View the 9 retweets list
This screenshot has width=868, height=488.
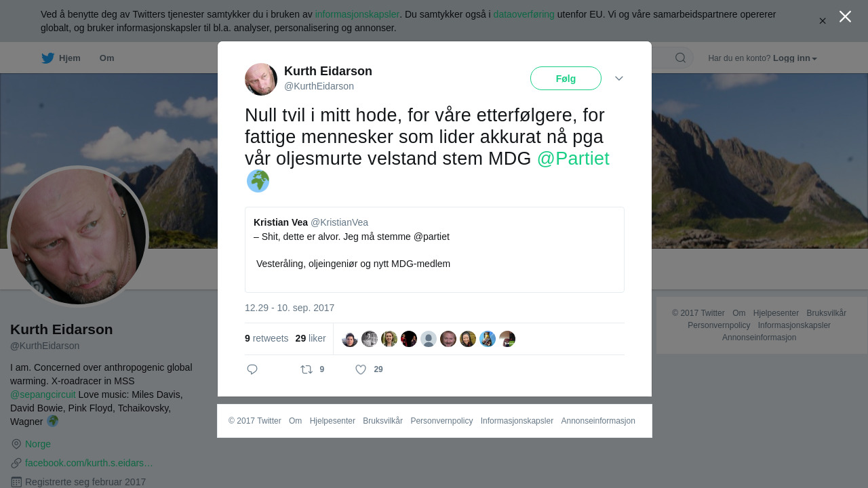267,338
